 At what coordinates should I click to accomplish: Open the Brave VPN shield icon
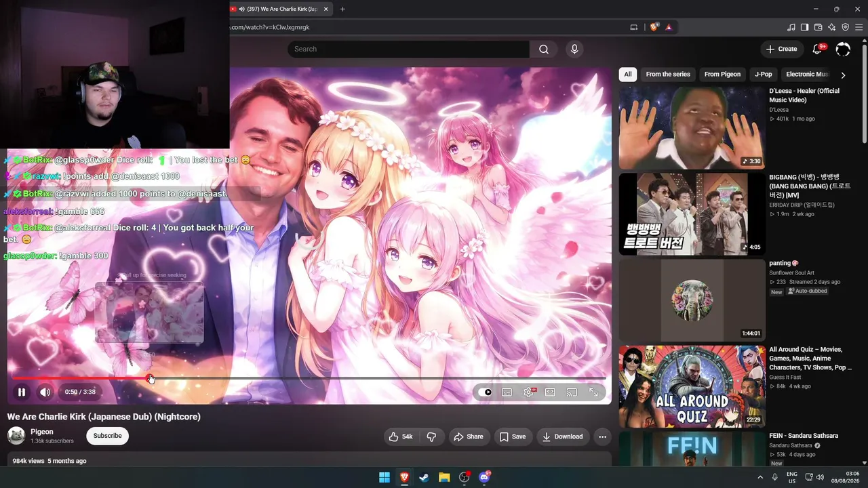pos(846,27)
